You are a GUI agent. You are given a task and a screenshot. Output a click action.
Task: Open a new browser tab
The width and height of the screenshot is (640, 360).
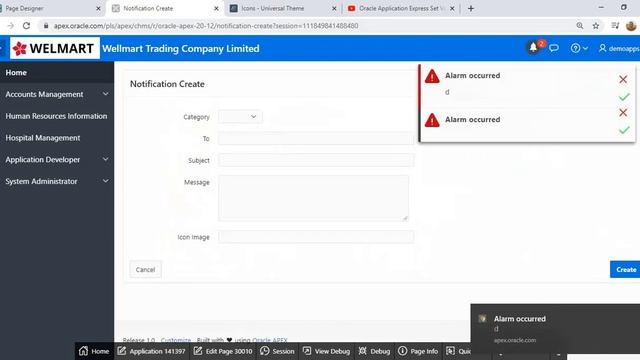[x=471, y=8]
